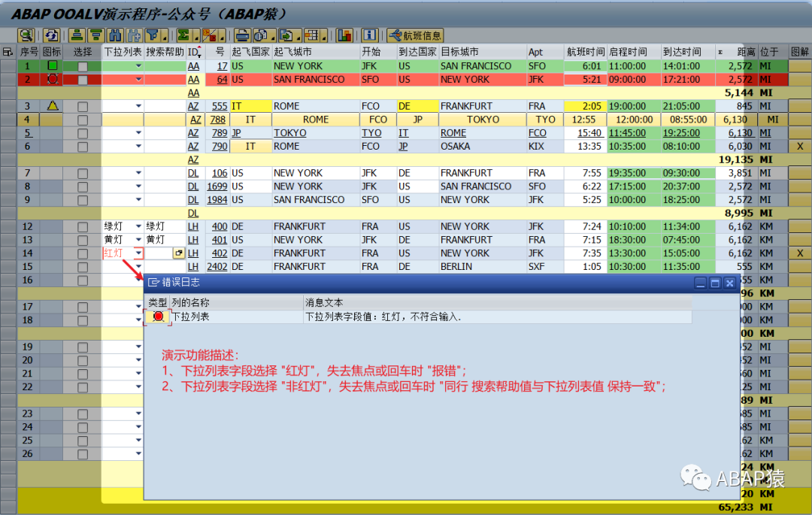
Task: Click the green square icon in row 1
Action: (53, 65)
